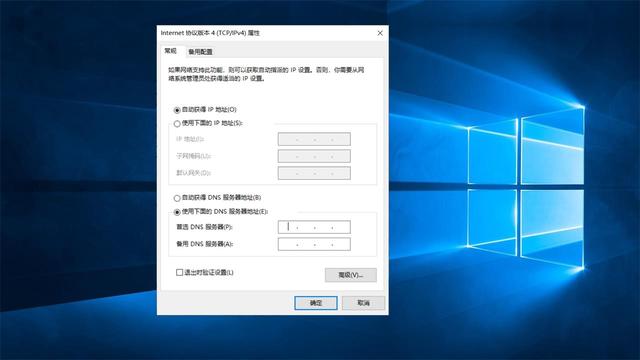
Task: Select 自动获得 DNS 服务器地址 radio button
Action: 177,198
